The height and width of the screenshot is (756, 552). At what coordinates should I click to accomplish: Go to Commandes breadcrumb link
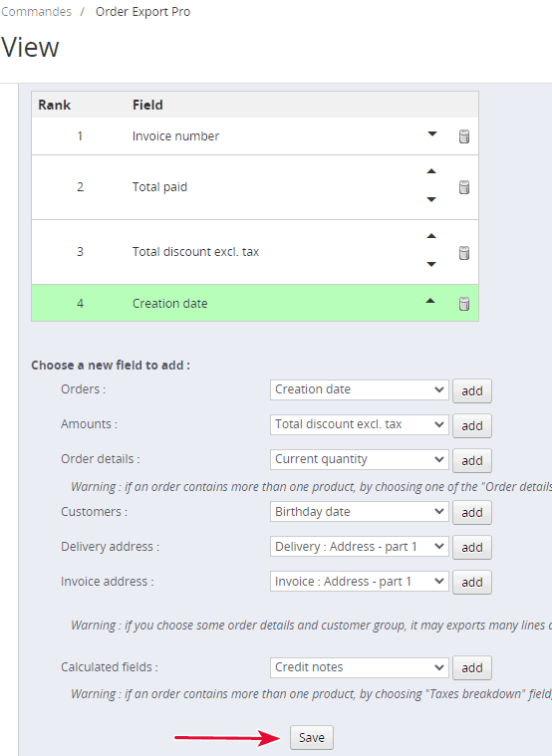point(36,12)
